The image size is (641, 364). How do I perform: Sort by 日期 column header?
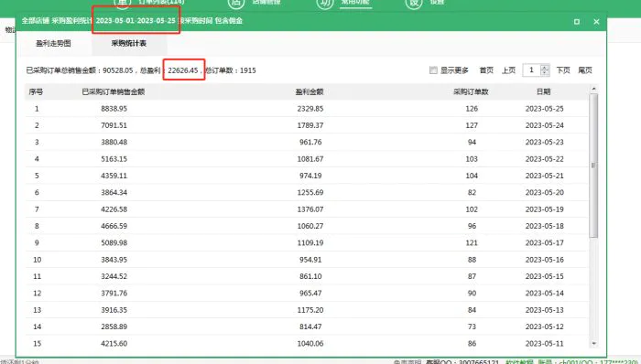(544, 91)
